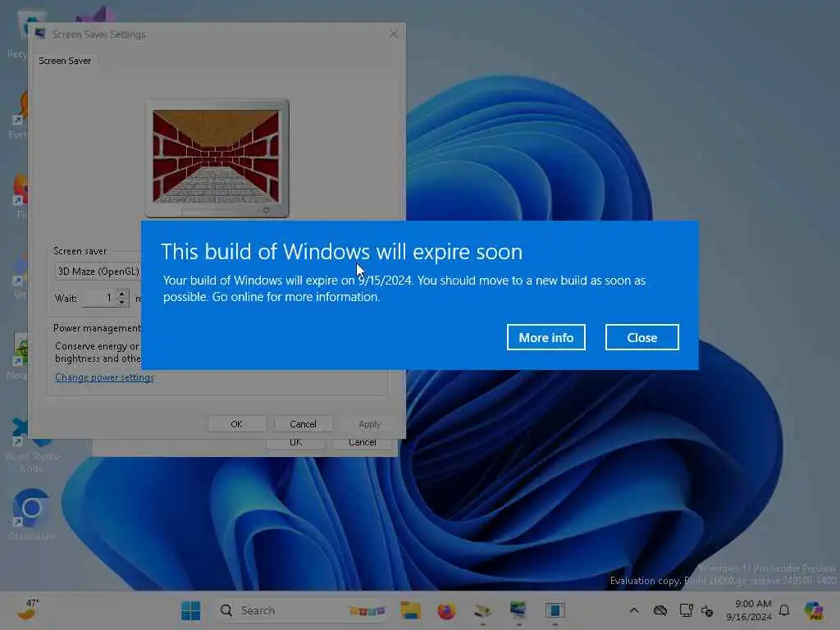The image size is (840, 630).
Task: Open the clock showing 9:00 AM
Action: tap(749, 610)
